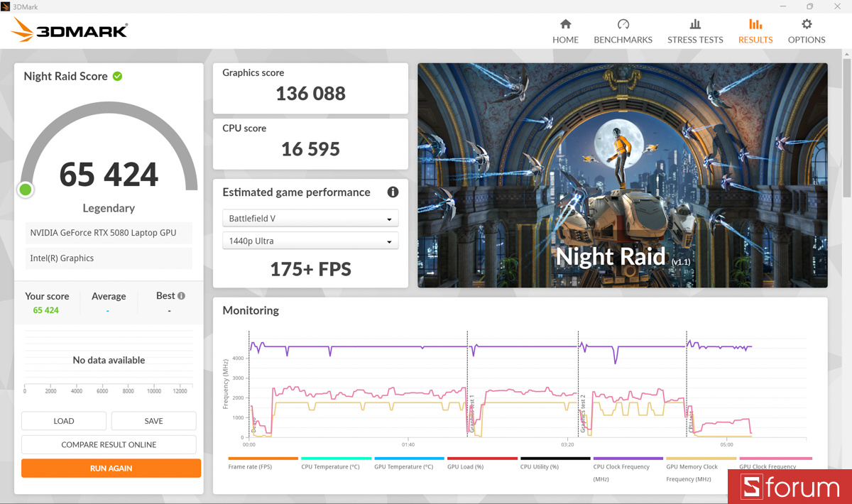Click the CPU score value 16 595
Screen dimensions: 852x504
pyautogui.click(x=310, y=149)
